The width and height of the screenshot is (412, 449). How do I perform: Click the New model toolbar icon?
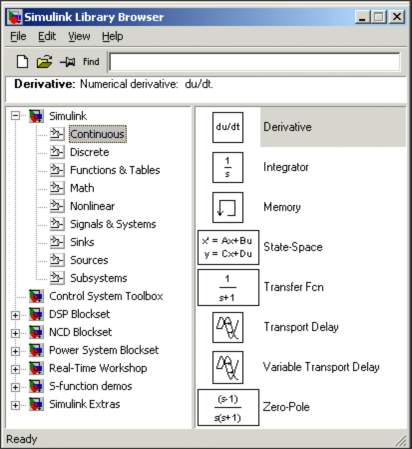point(22,62)
